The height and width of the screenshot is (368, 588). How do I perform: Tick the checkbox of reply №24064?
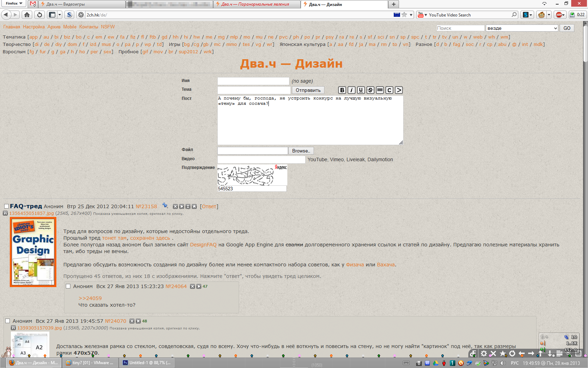pyautogui.click(x=68, y=286)
